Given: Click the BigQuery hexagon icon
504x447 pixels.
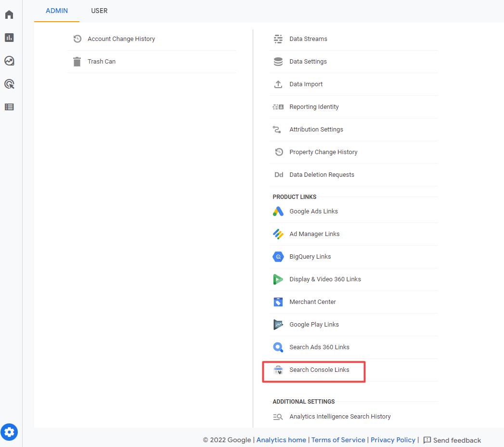Looking at the screenshot, I should [278, 257].
